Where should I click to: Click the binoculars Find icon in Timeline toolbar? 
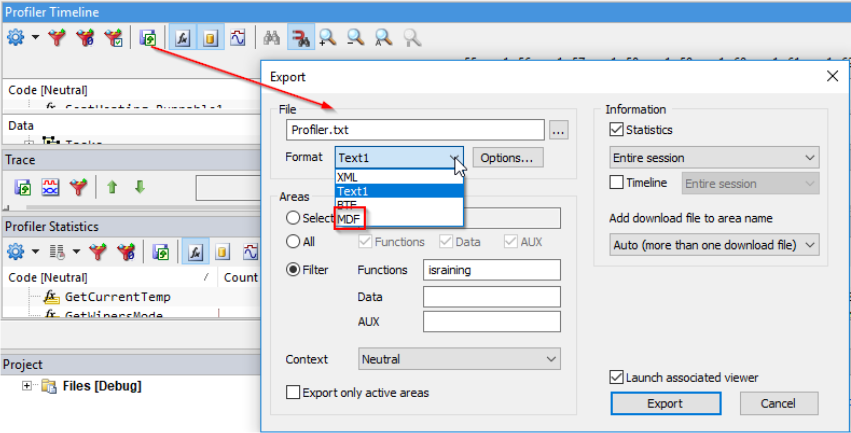point(271,38)
